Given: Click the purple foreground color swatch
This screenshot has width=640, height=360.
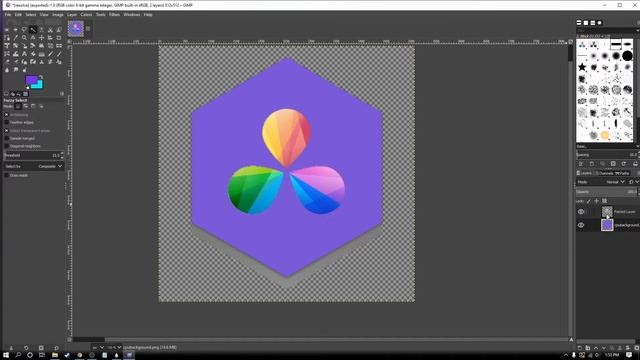Looking at the screenshot, I should click(31, 80).
